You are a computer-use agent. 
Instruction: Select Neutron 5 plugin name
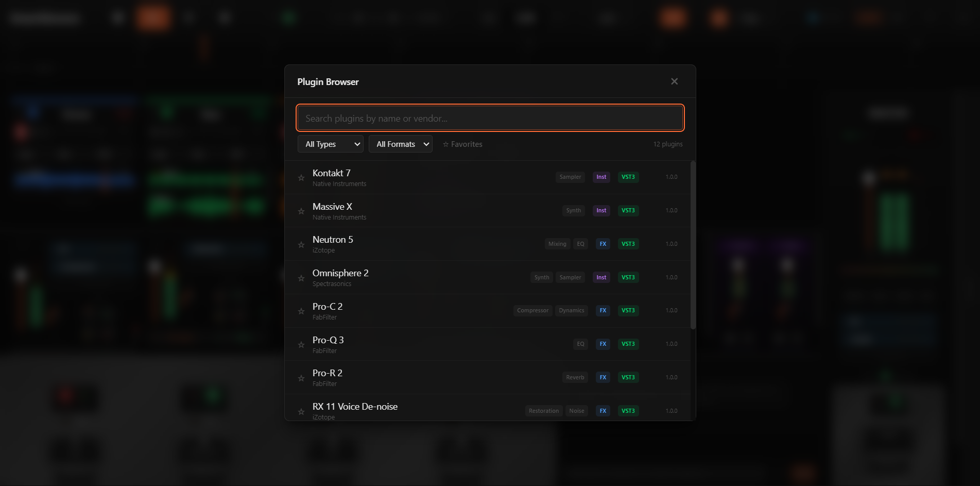[333, 240]
